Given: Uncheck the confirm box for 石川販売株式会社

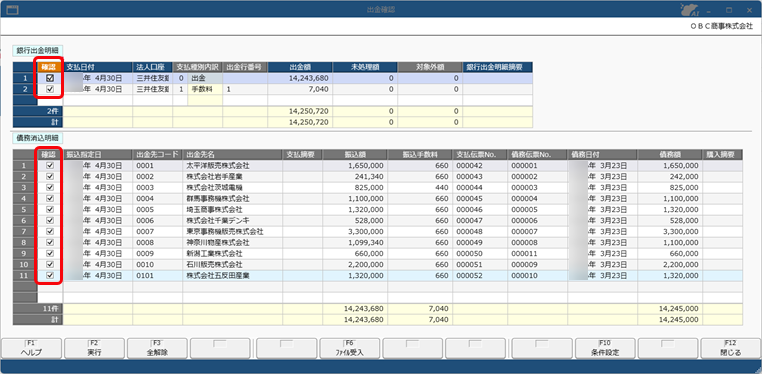Looking at the screenshot, I should click(x=50, y=264).
